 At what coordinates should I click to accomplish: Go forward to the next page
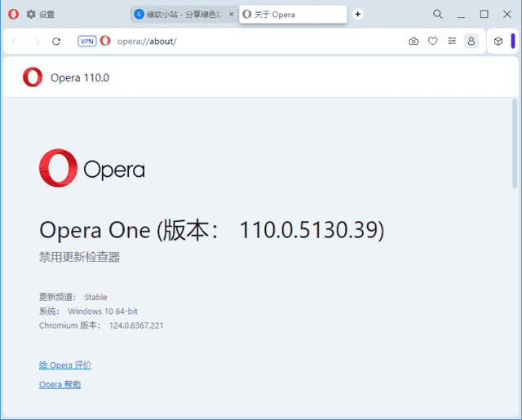point(37,42)
